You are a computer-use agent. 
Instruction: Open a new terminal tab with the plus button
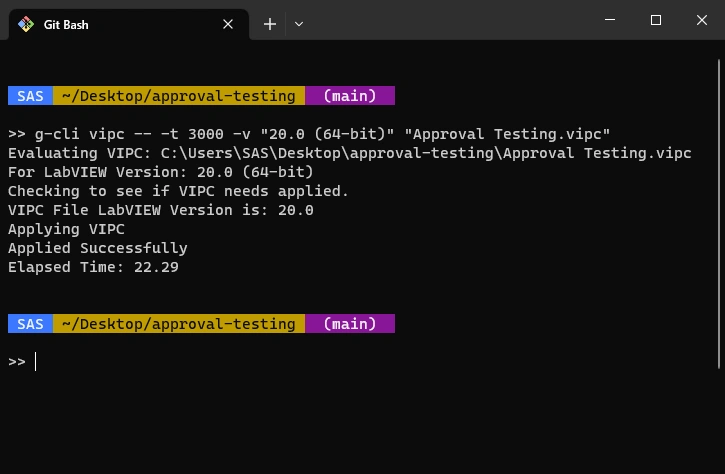(270, 24)
